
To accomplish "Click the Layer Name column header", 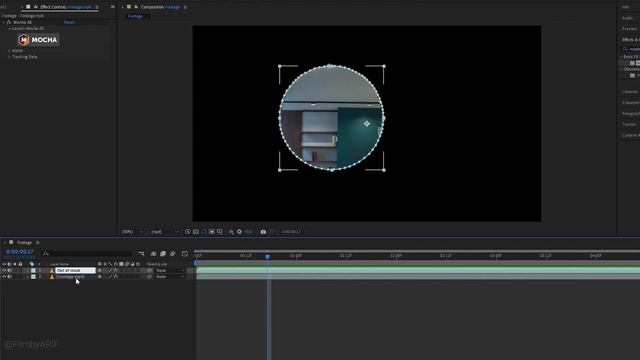I will click(x=60, y=264).
